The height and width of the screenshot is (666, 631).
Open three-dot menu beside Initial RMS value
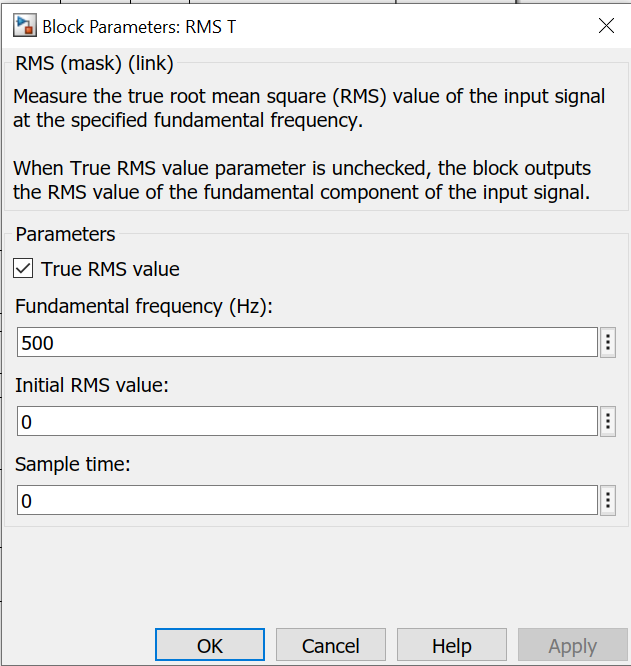[x=608, y=421]
